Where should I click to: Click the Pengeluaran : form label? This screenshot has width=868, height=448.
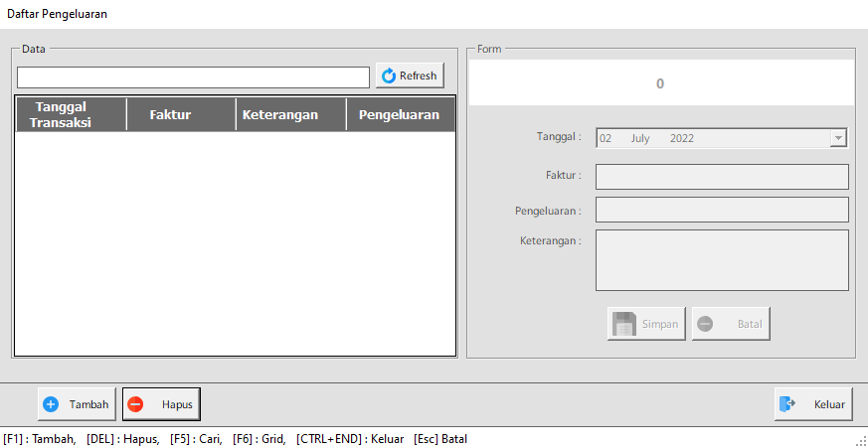548,211
